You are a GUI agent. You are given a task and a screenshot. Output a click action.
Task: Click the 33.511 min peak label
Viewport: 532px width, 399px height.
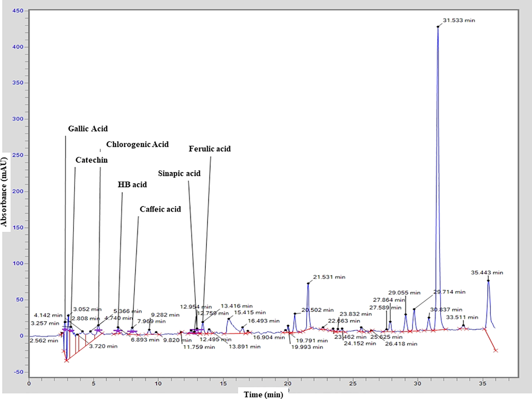[462, 317]
